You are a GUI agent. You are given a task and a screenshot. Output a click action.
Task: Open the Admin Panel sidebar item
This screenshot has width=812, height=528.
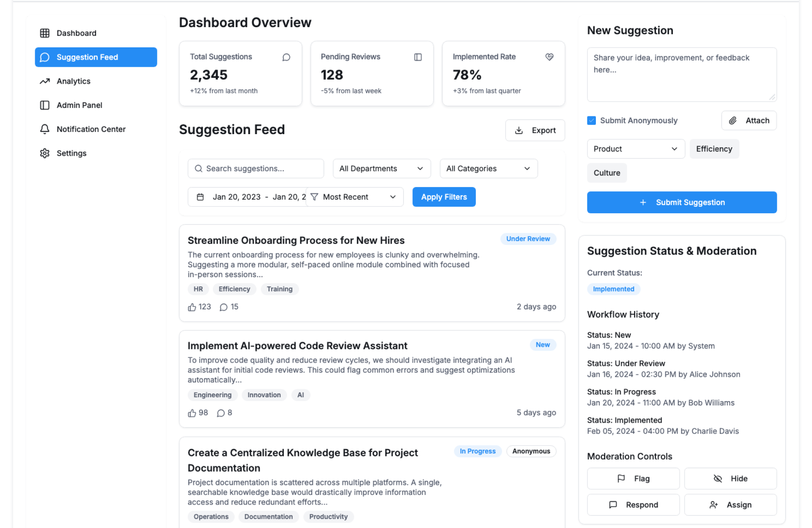pos(79,105)
